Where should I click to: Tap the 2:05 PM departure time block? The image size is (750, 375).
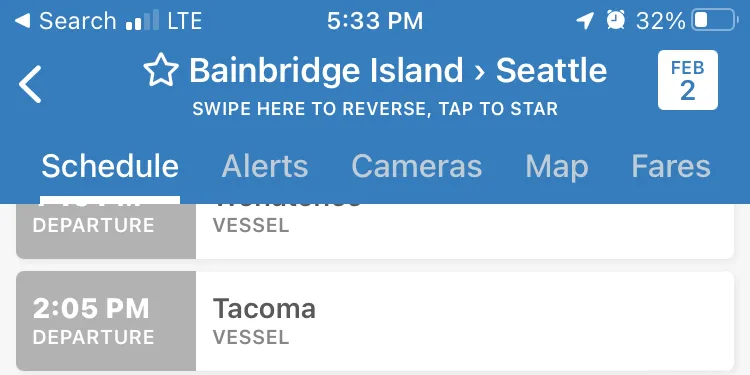tap(106, 321)
